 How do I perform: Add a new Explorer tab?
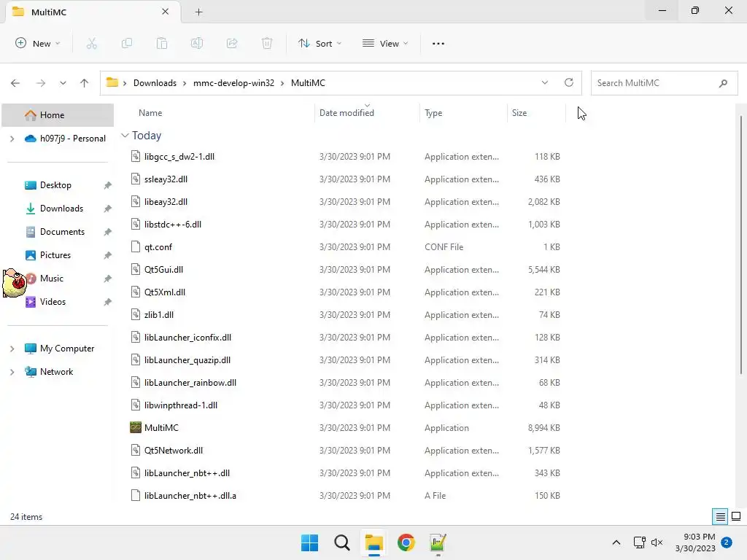coord(198,12)
